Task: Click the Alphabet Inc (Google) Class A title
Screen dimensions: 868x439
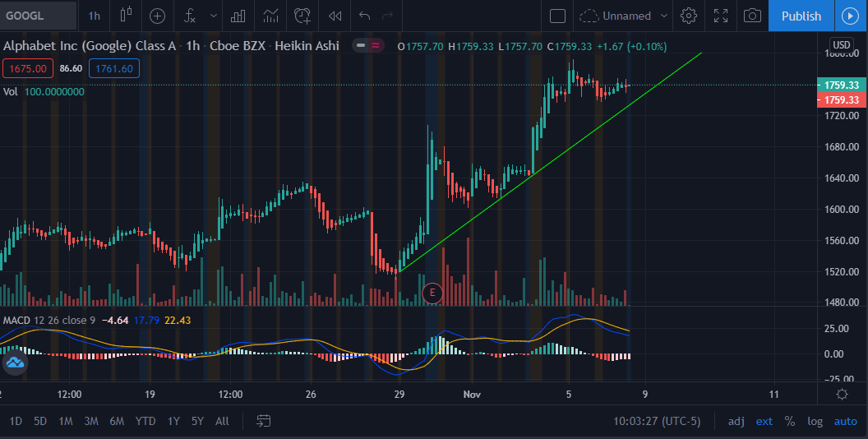Action: [x=89, y=46]
